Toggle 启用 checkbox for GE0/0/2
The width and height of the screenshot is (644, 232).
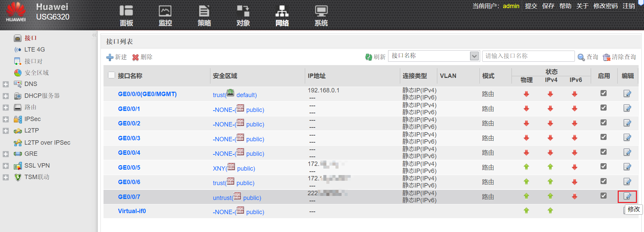tap(604, 122)
